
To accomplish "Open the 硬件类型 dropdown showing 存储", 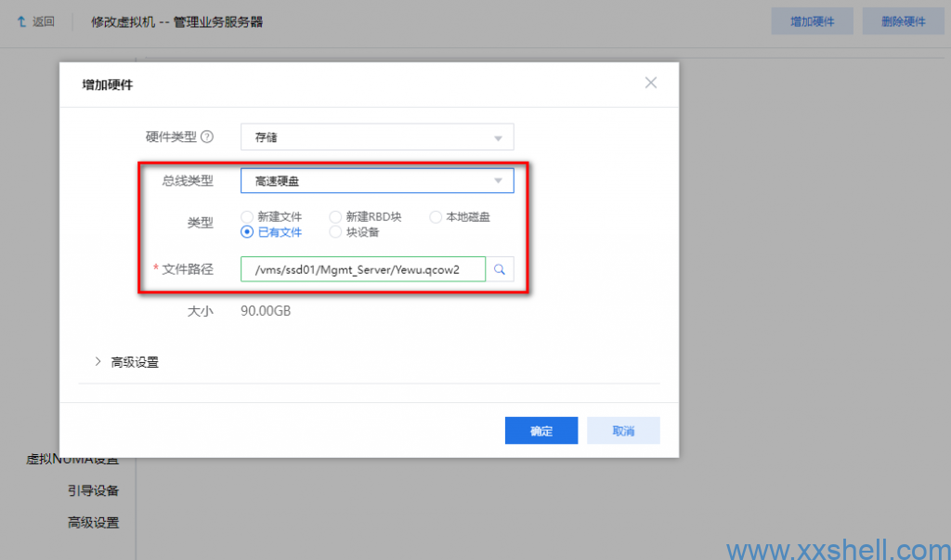I will coord(376,137).
